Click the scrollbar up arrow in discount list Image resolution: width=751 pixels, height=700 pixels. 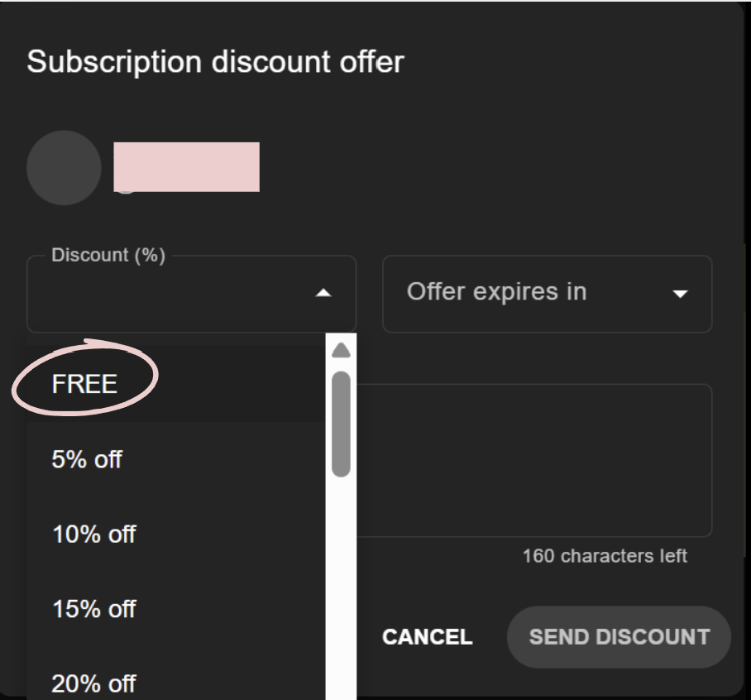coord(341,350)
